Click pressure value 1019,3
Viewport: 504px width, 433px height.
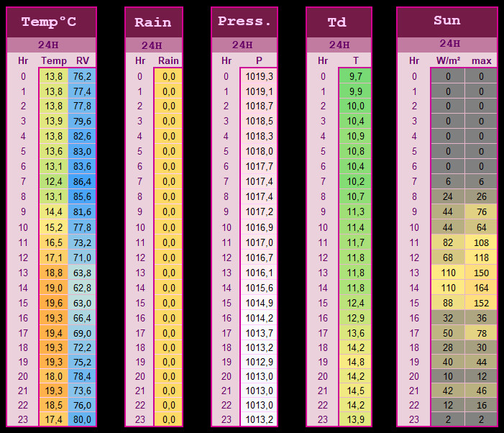point(259,76)
